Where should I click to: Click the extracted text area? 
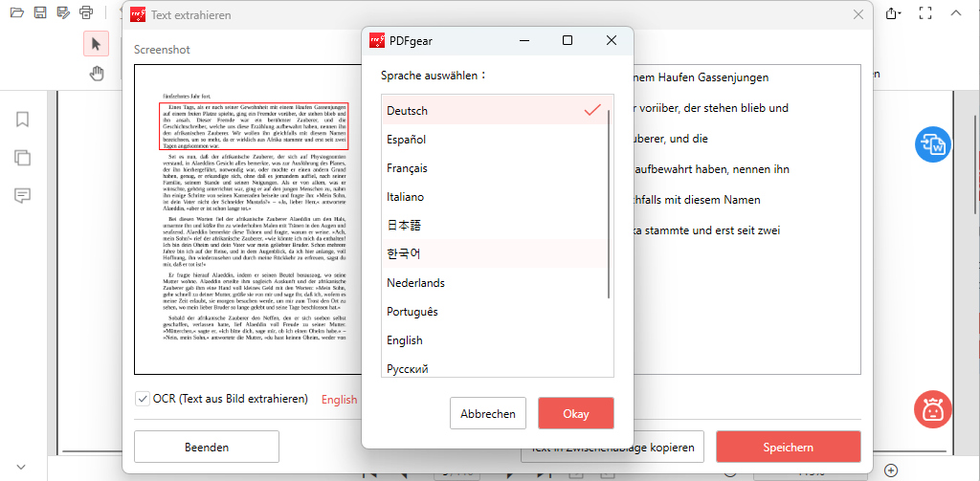tap(746, 219)
